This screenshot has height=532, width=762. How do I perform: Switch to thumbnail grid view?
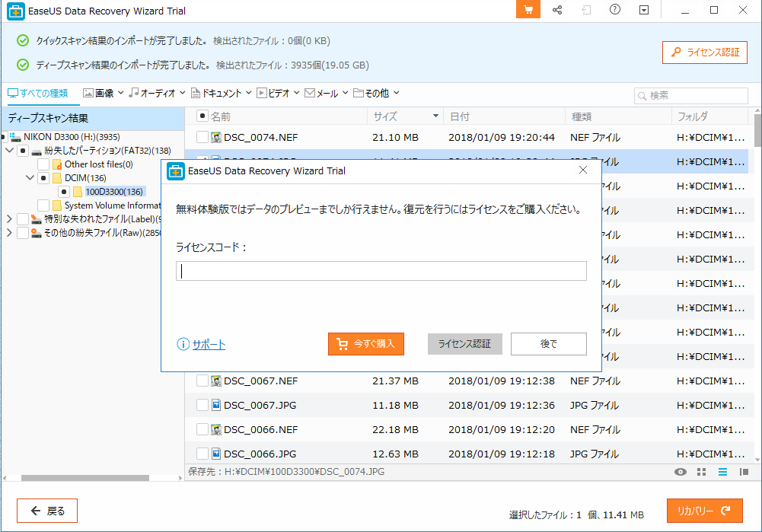[701, 472]
